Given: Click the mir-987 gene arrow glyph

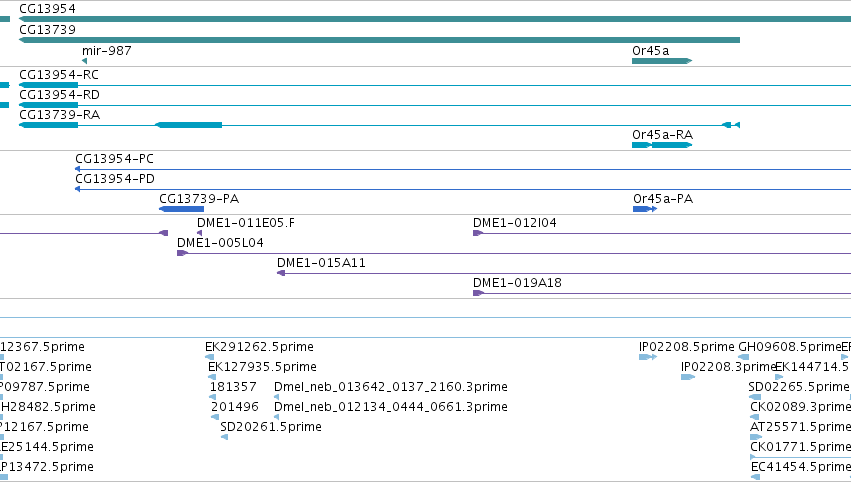Looking at the screenshot, I should pos(84,61).
